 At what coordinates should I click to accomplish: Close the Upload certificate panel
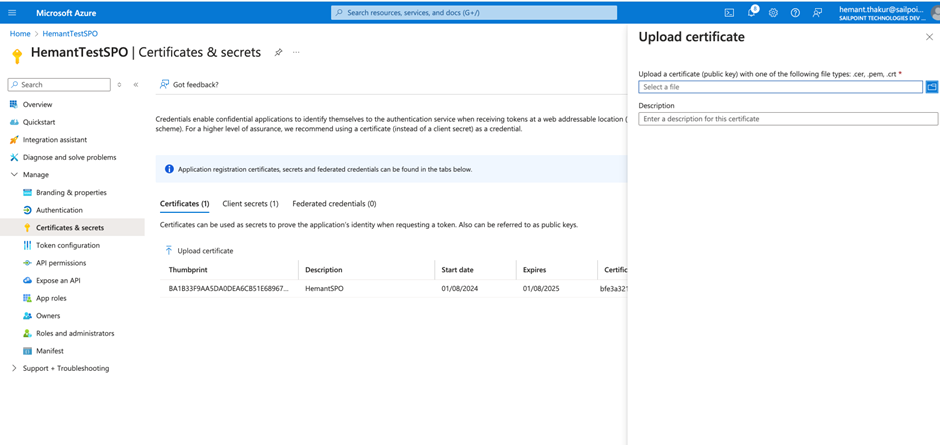[929, 37]
